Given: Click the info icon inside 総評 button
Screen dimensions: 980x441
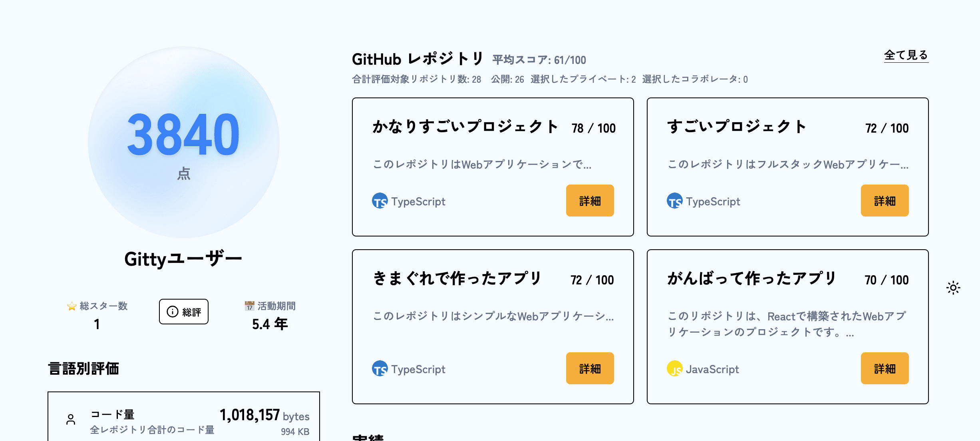Looking at the screenshot, I should click(x=173, y=312).
